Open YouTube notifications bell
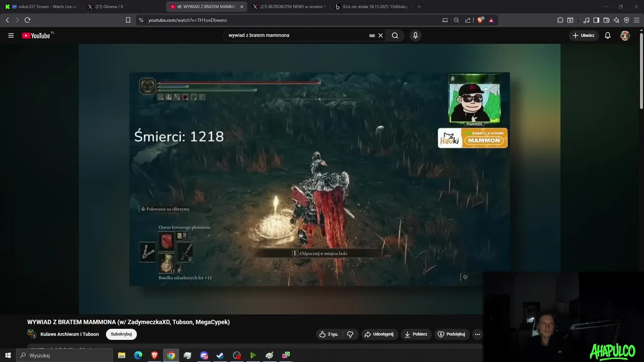Viewport: 644px width, 362px height. pyautogui.click(x=607, y=36)
